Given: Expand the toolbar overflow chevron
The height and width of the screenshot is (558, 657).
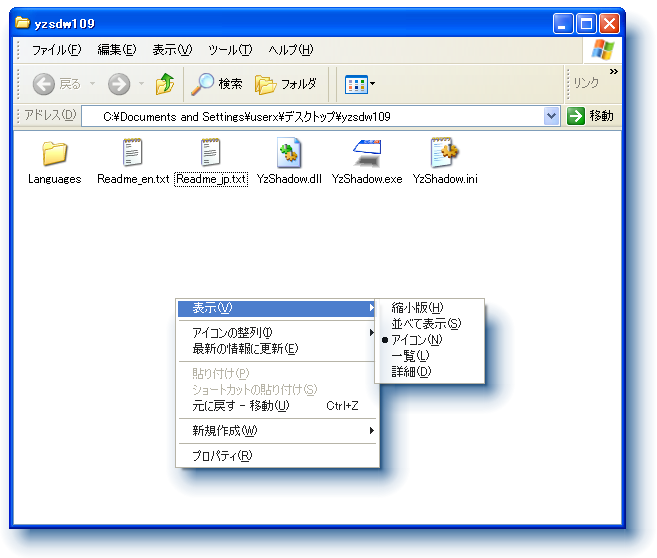Looking at the screenshot, I should [613, 71].
